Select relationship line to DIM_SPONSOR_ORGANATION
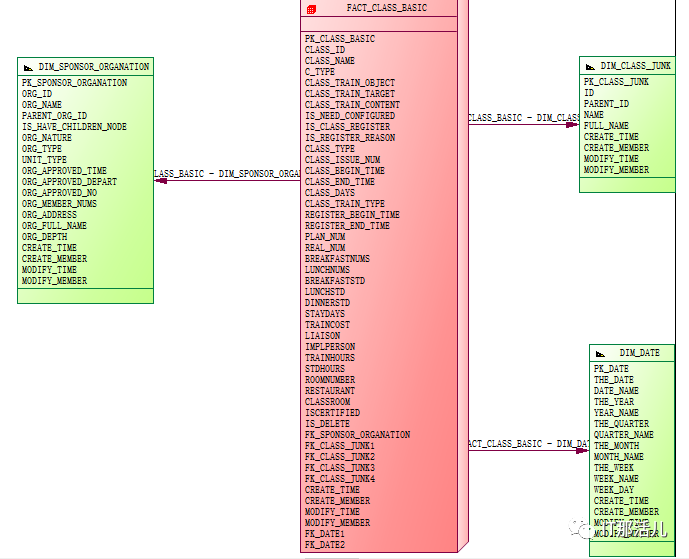Viewport: 689px width, 559px height. pos(227,180)
